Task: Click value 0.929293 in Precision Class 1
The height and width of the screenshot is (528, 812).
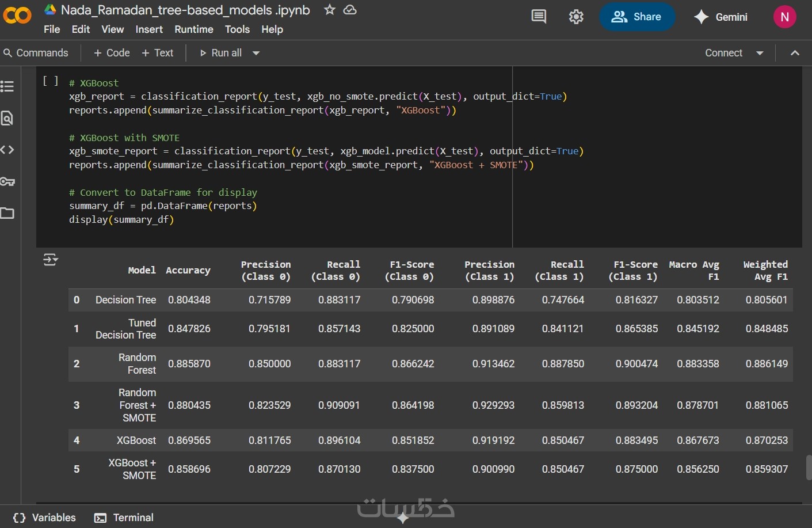Action: [x=493, y=405]
